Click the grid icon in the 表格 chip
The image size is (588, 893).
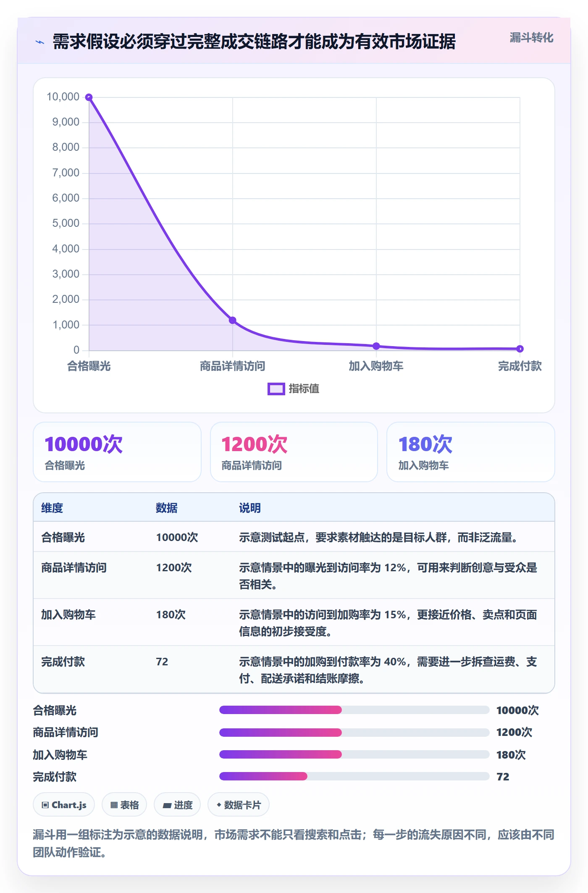[x=114, y=805]
